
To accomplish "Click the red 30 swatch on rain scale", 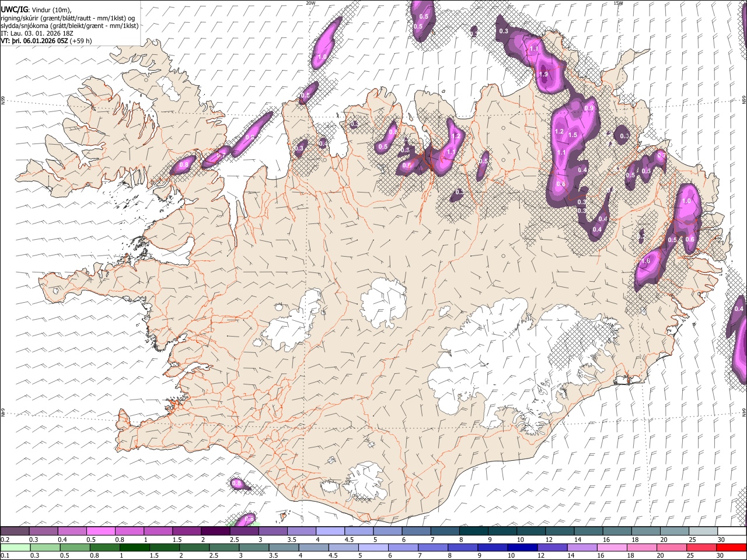I will [732, 547].
